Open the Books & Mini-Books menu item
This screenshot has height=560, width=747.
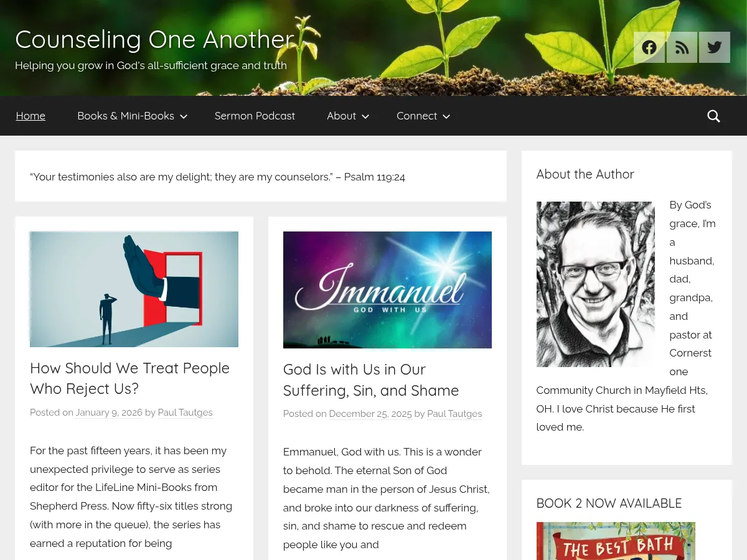126,116
